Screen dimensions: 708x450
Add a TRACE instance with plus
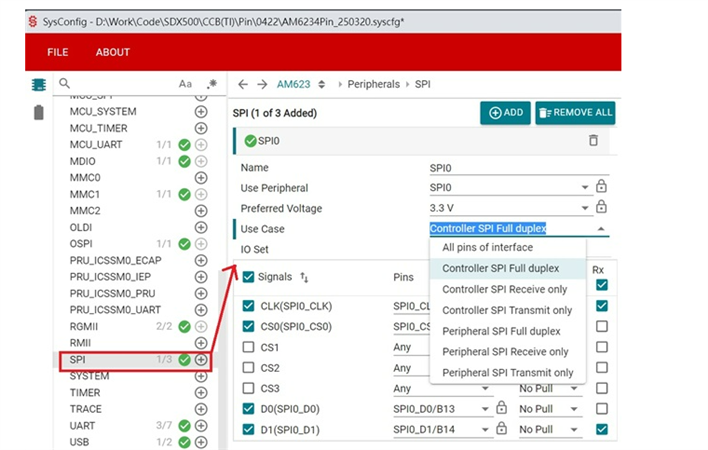pos(201,409)
